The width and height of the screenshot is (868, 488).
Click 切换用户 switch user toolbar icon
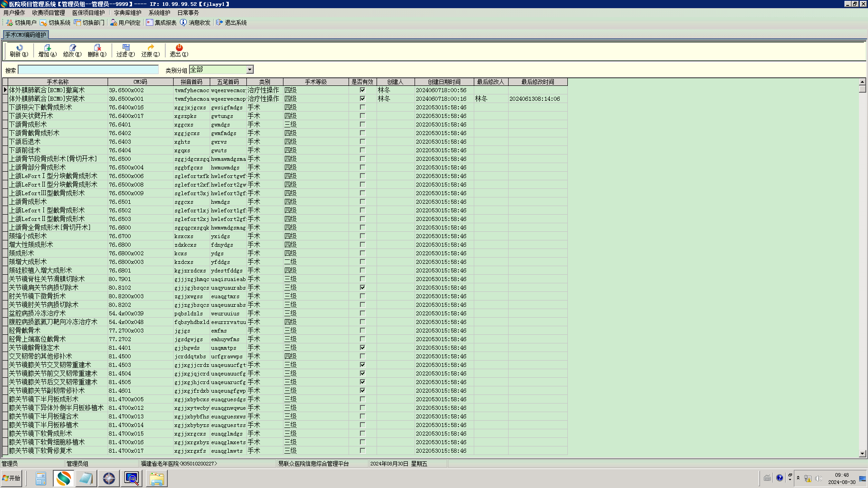pos(21,23)
